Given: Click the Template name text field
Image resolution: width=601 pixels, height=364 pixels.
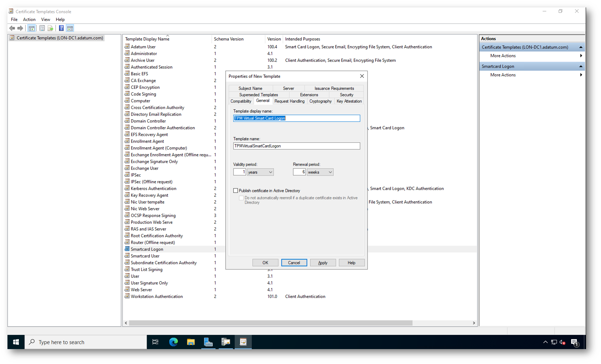Looking at the screenshot, I should coord(296,146).
